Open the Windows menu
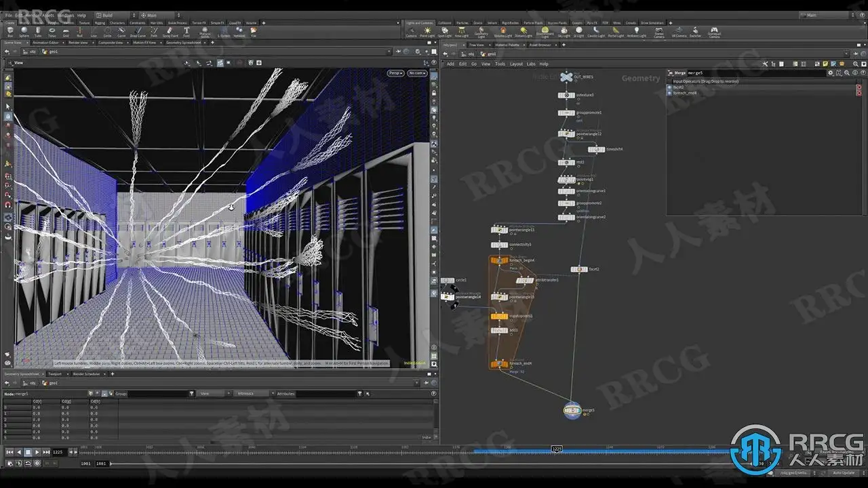The image size is (868, 488). [x=65, y=15]
